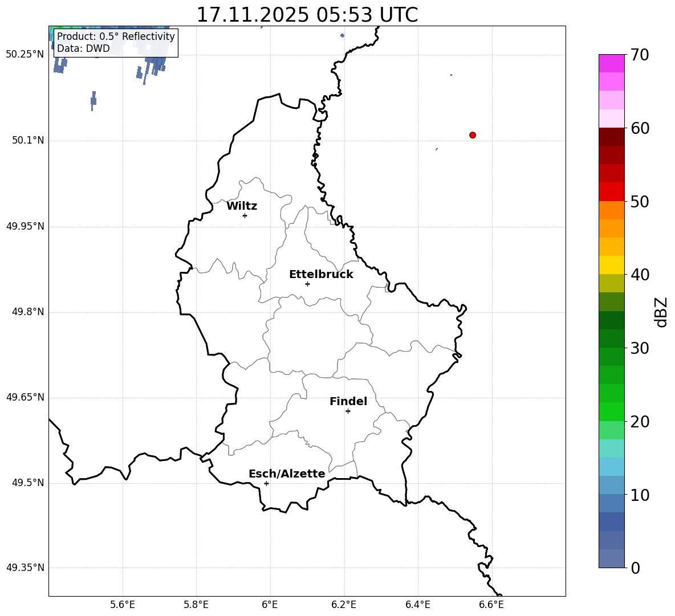Click the colorbar tick label 60
Viewport: 675px width, 616px height.
[640, 128]
